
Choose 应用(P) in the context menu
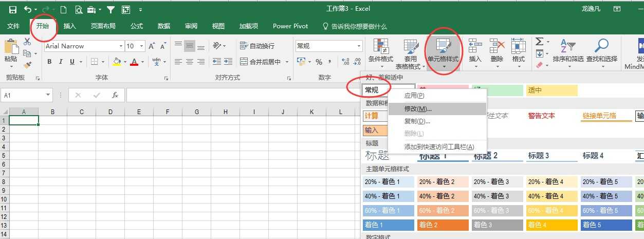[x=437, y=96]
